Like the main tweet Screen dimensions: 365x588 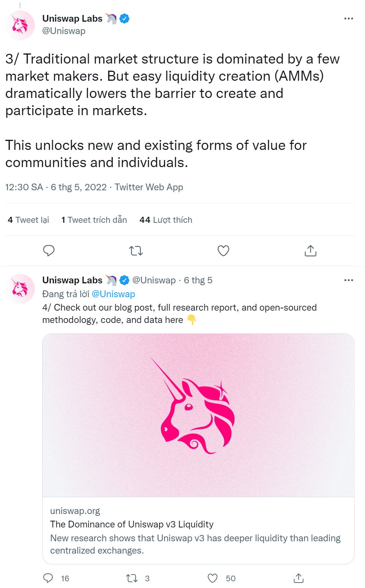point(223,250)
